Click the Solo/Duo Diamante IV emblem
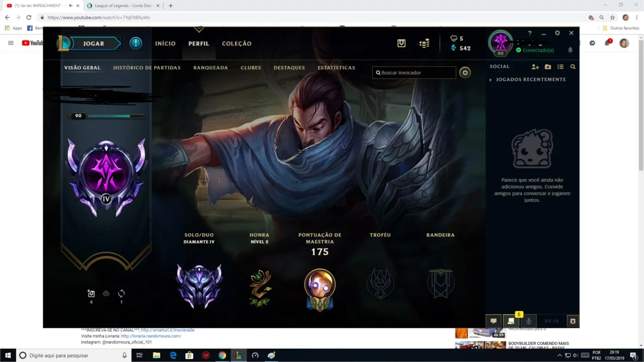 coord(199,286)
